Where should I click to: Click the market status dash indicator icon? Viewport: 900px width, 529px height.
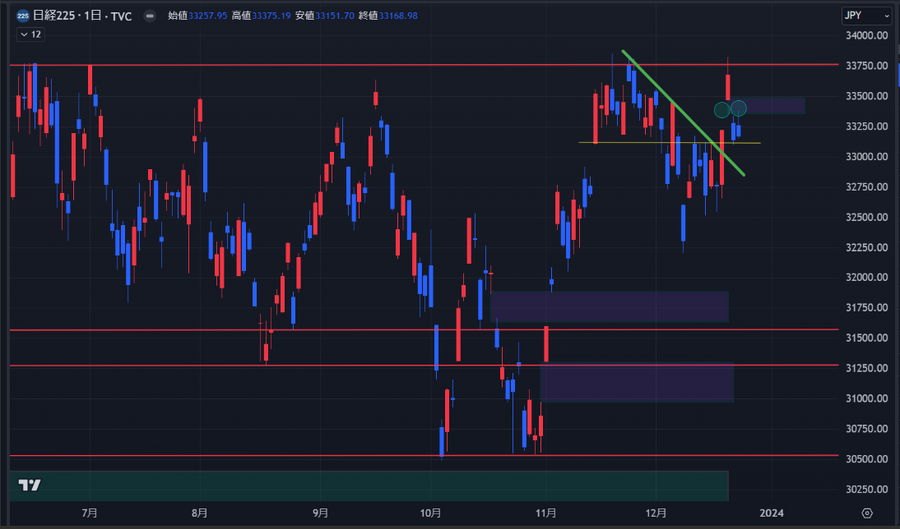coord(149,16)
